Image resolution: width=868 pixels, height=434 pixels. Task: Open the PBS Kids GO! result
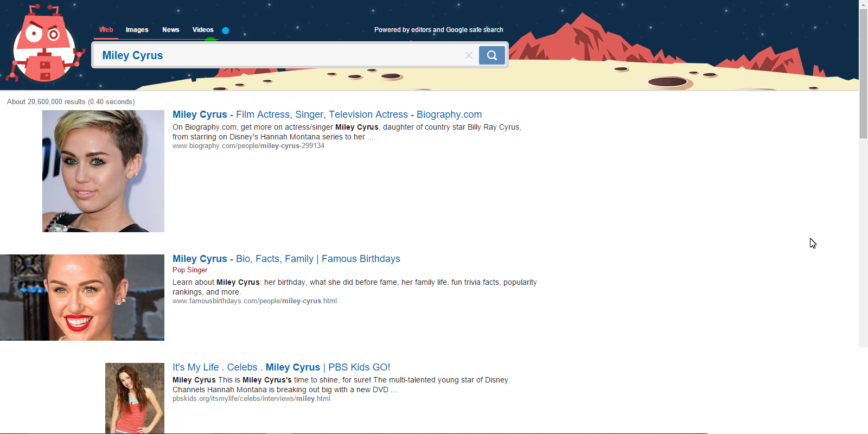point(282,367)
